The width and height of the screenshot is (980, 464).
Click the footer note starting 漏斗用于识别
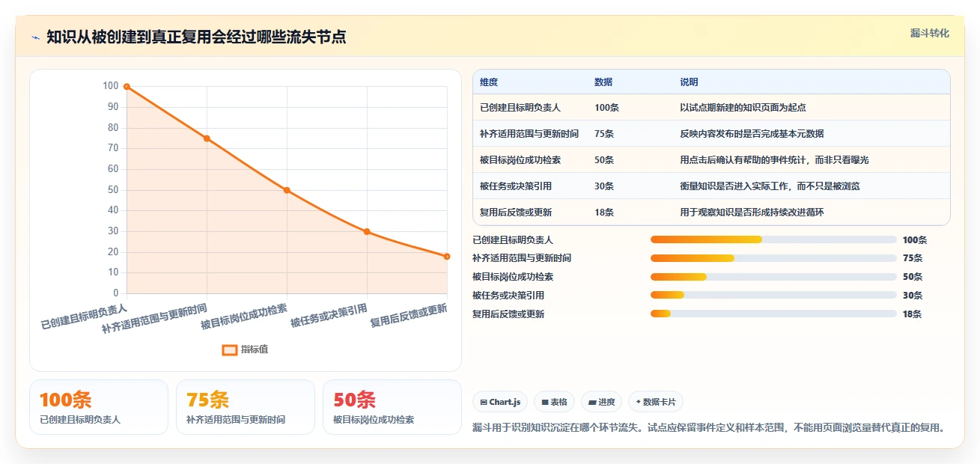click(x=708, y=428)
